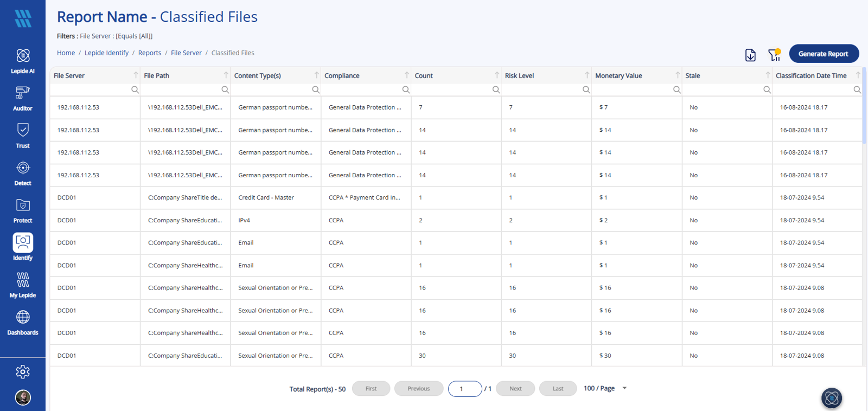Click the search icon under Stale column
Screen dimensions: 868x411
(767, 89)
